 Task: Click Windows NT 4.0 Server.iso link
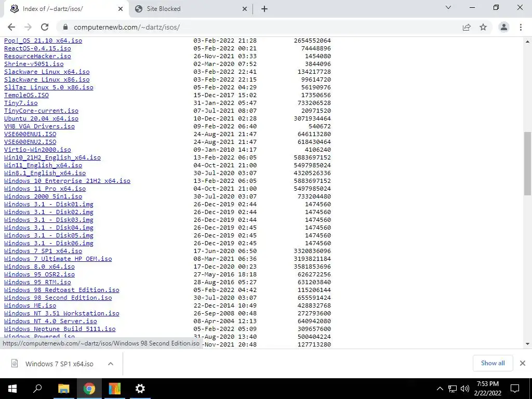tap(50, 321)
